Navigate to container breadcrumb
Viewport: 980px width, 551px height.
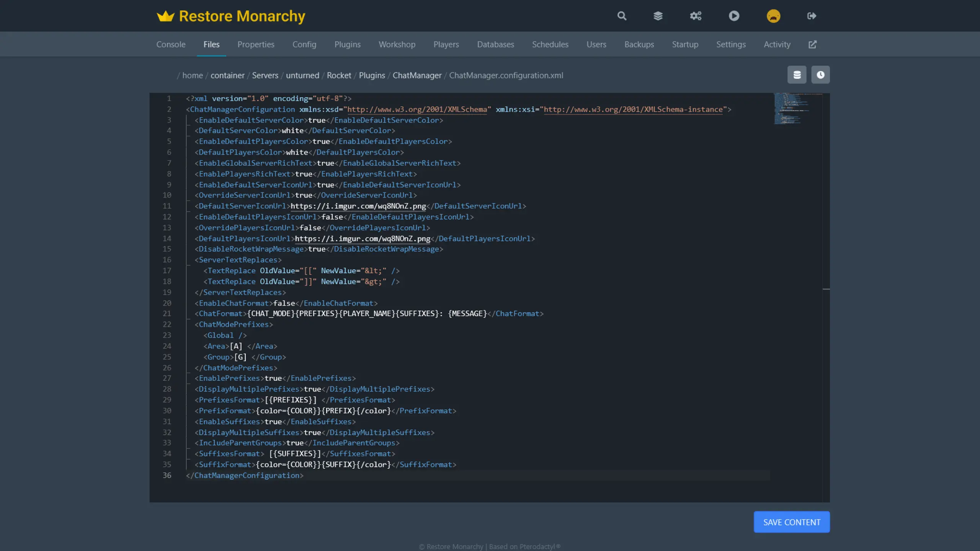pos(227,75)
